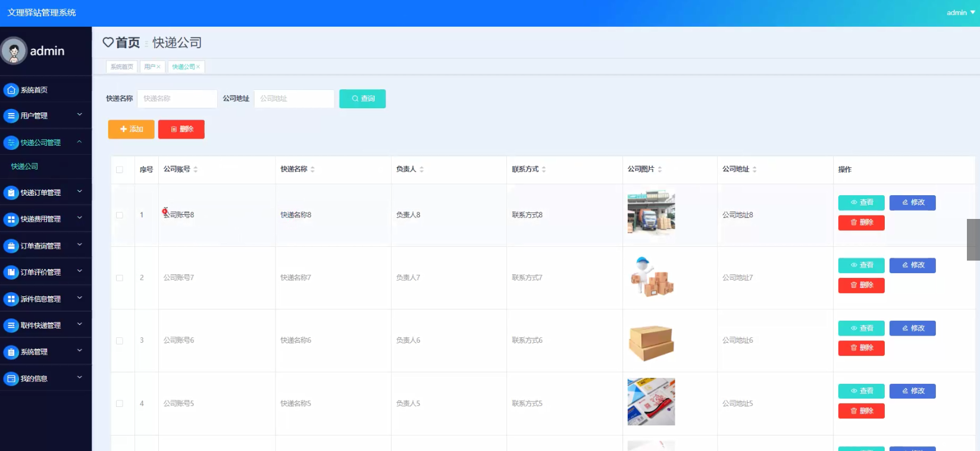Click the 取件快递管理 sidebar icon
980x451 pixels.
coord(11,325)
